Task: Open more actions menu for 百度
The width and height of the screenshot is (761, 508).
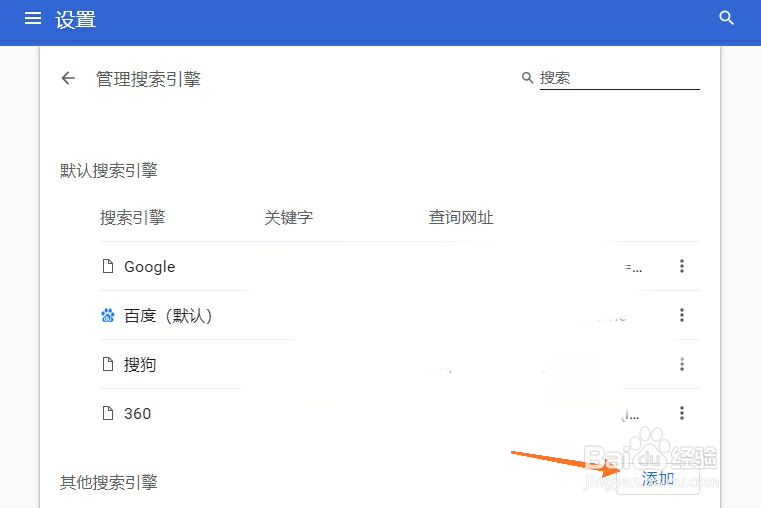Action: [682, 315]
